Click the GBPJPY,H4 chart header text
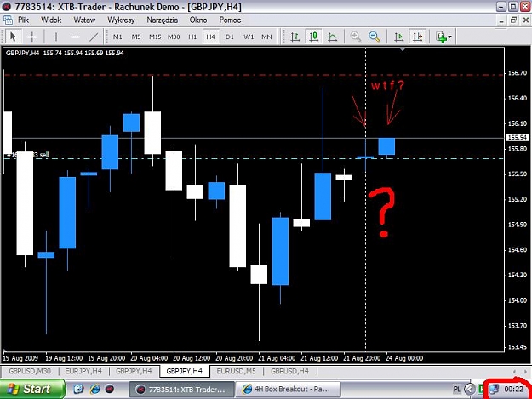This screenshot has width=532, height=399. coord(65,53)
